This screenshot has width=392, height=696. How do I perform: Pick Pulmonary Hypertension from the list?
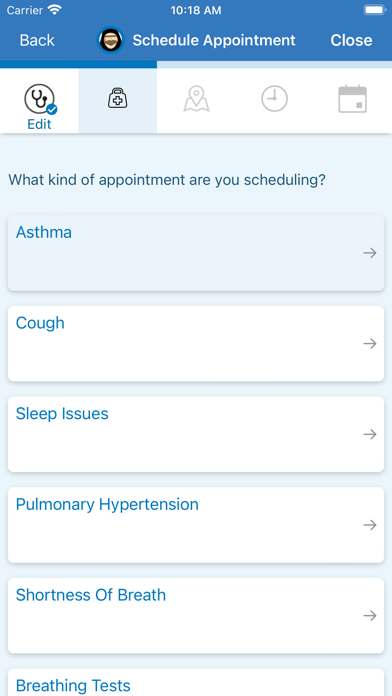coord(196,525)
